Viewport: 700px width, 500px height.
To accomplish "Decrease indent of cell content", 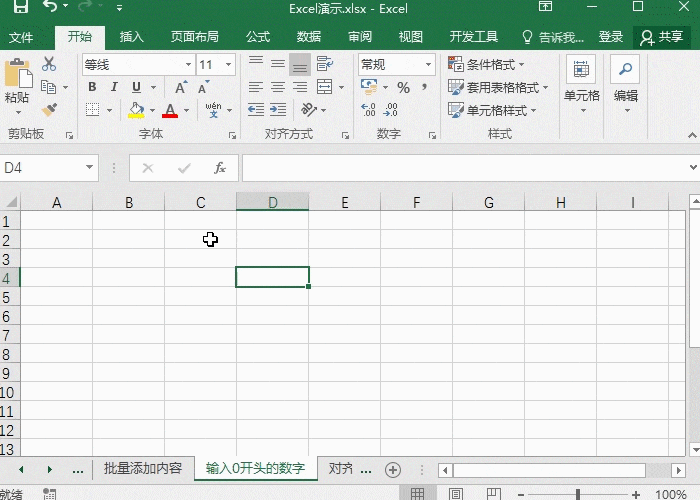I will (256, 110).
